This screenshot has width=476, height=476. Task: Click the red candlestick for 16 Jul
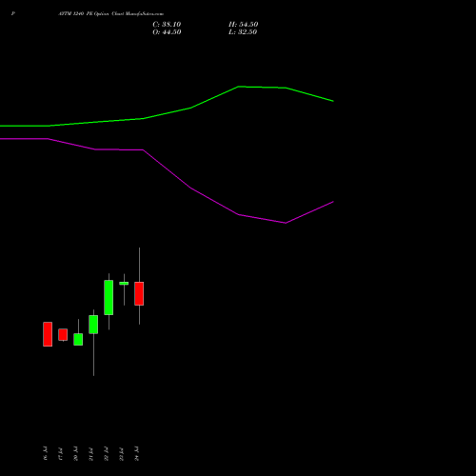tap(48, 334)
